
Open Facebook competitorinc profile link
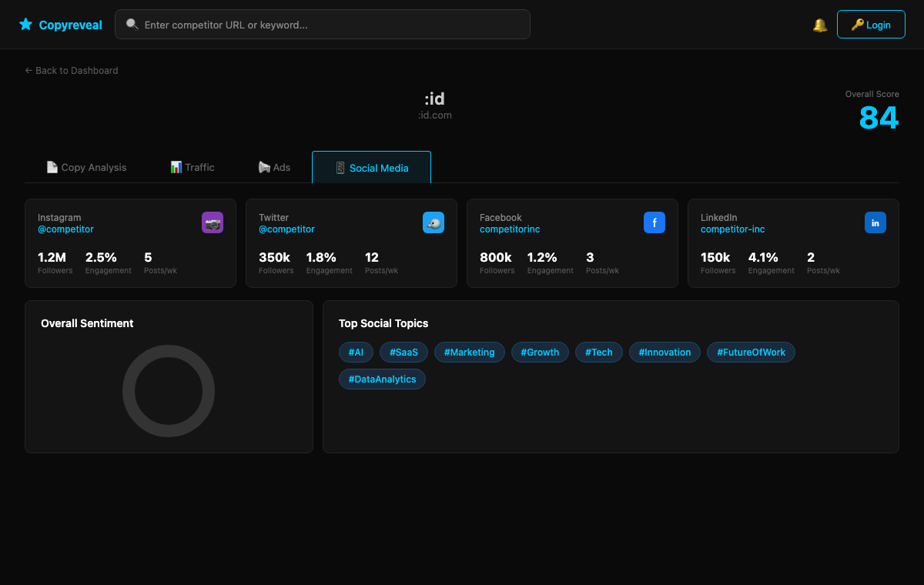510,229
